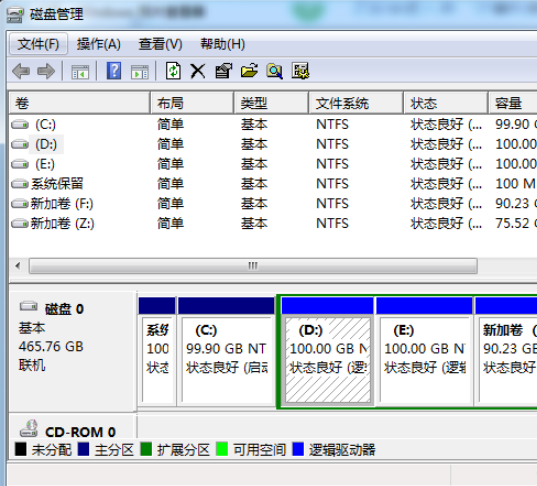The width and height of the screenshot is (537, 486).
Task: Open Properties toolbar icon
Action: pyautogui.click(x=224, y=71)
